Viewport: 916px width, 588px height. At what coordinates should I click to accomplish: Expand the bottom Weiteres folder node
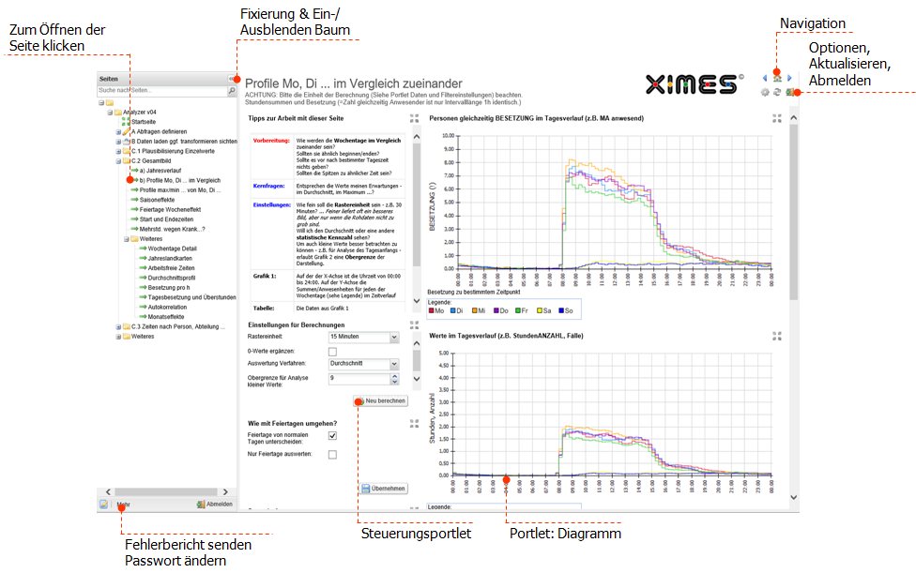point(118,337)
